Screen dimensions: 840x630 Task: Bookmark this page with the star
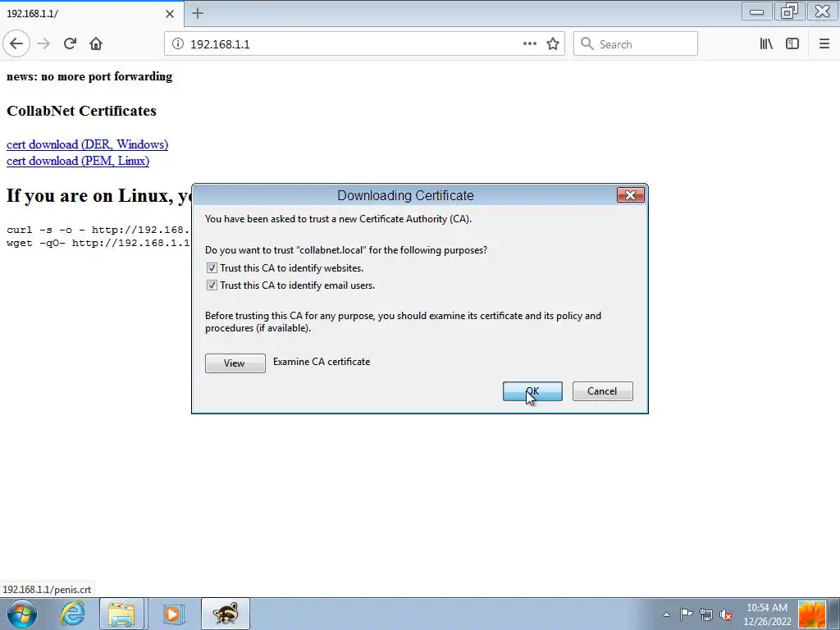553,44
